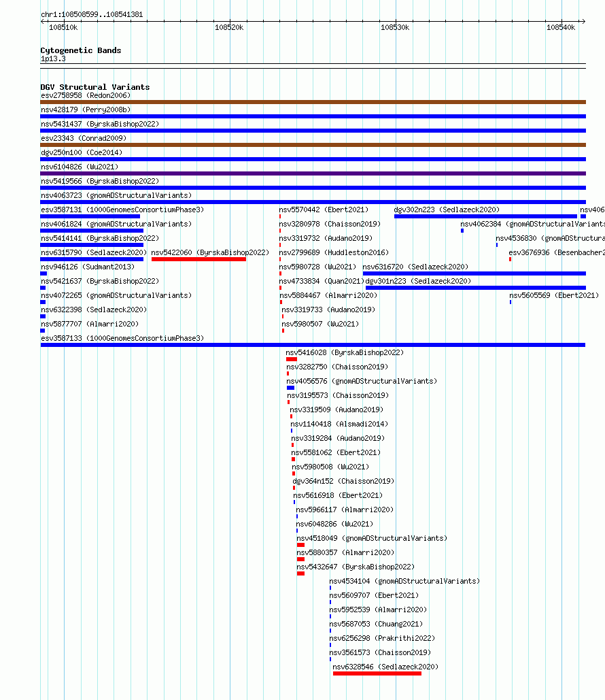The image size is (605, 700).
Task: Click nsv4733834 (Quan2021) label
Action: 322,281
